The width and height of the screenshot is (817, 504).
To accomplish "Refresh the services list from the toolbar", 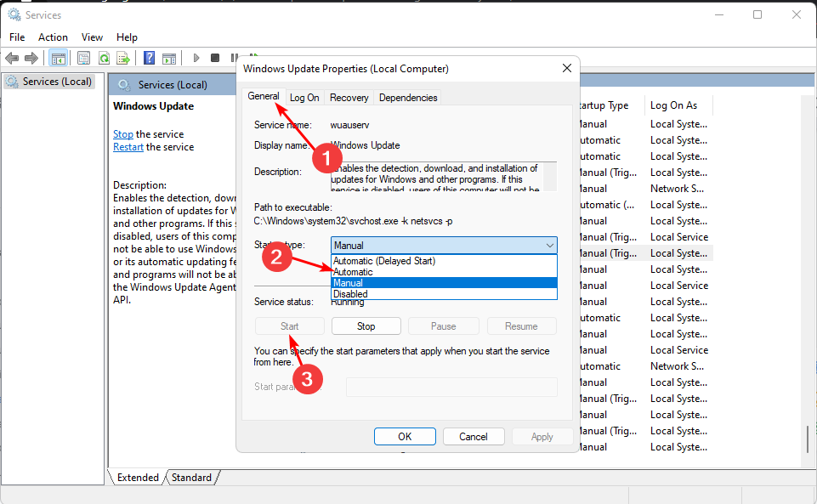I will pos(104,58).
